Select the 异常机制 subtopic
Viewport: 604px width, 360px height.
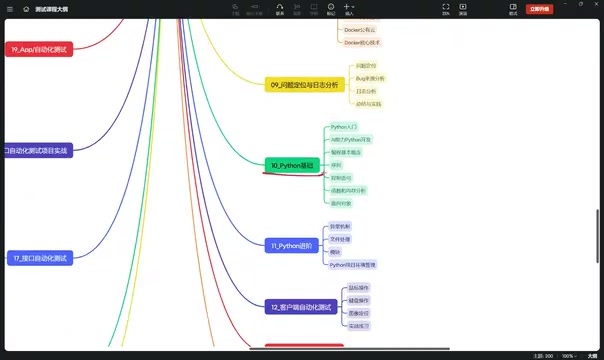pyautogui.click(x=340, y=226)
